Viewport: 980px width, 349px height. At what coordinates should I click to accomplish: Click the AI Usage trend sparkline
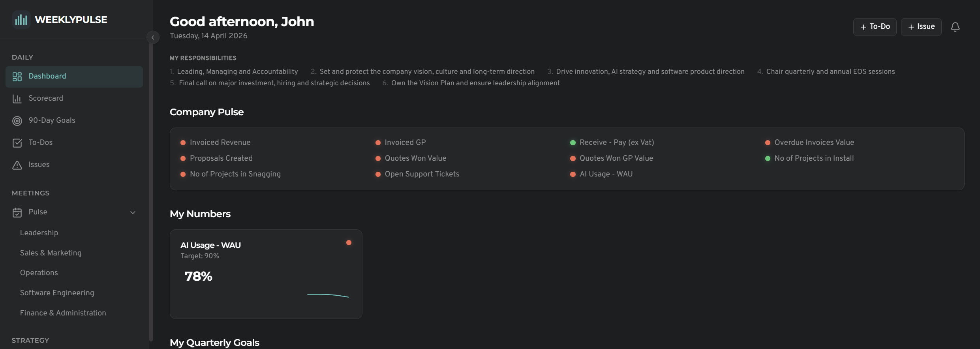tap(328, 295)
